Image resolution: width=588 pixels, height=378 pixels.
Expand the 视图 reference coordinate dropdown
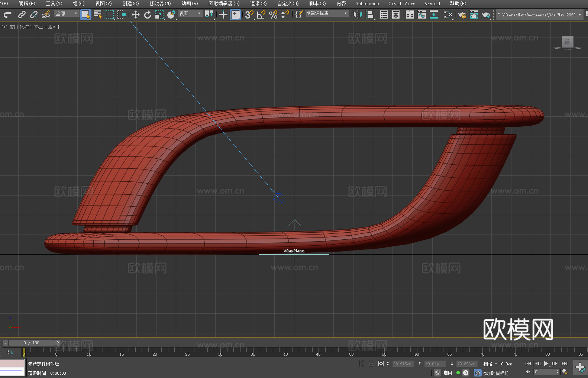(190, 13)
